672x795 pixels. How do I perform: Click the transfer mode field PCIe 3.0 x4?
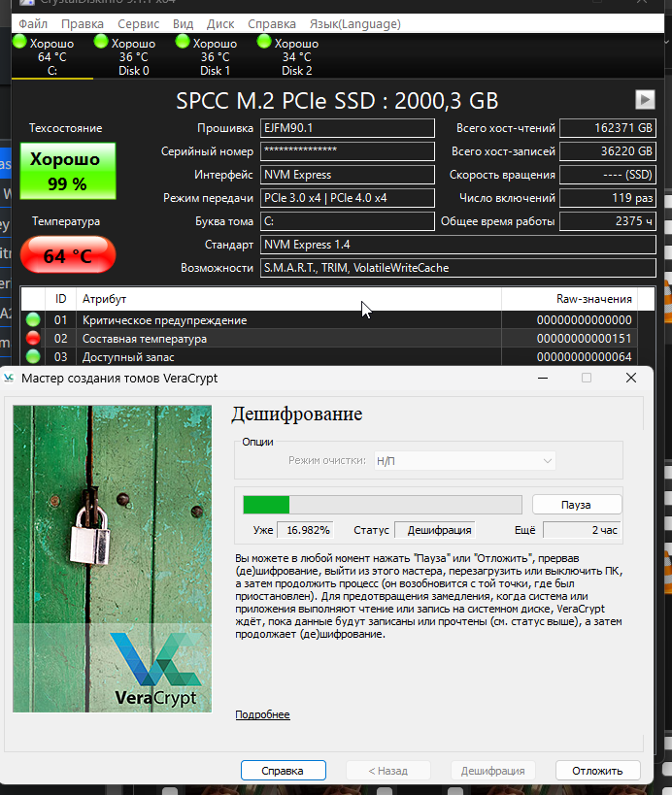pyautogui.click(x=348, y=198)
